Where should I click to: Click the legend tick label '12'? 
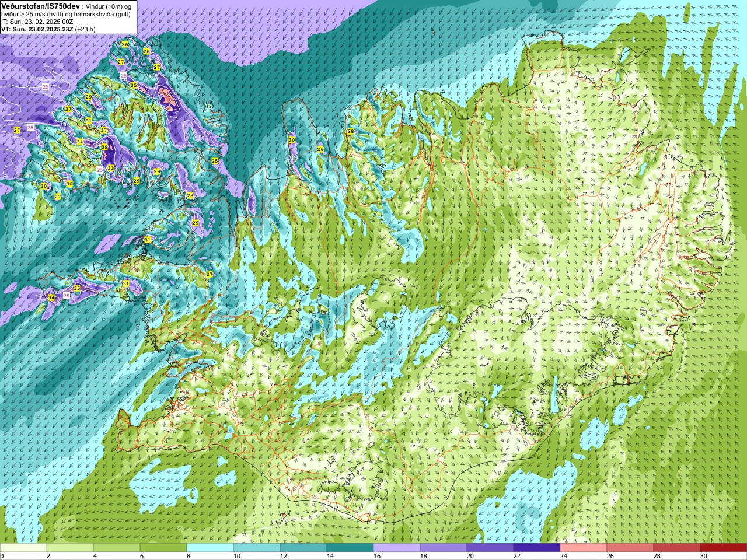(284, 556)
